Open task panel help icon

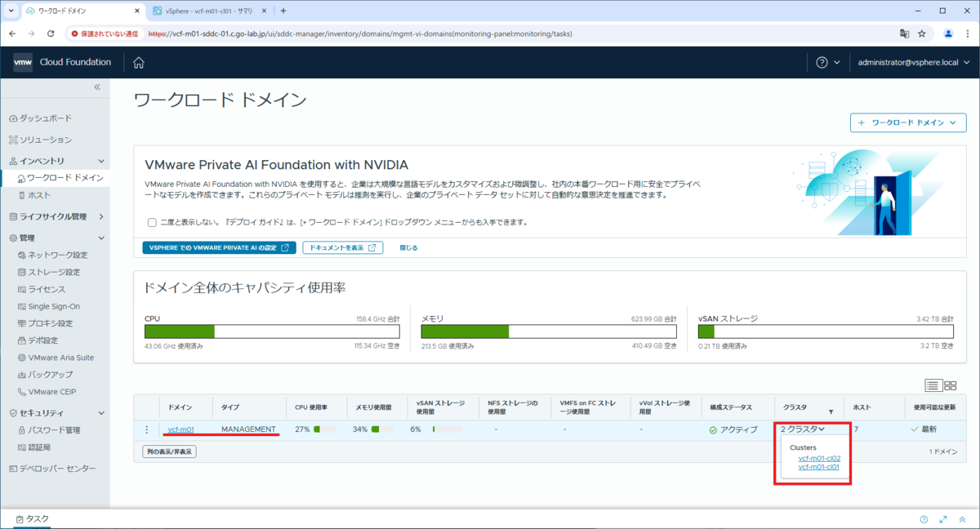tap(924, 519)
